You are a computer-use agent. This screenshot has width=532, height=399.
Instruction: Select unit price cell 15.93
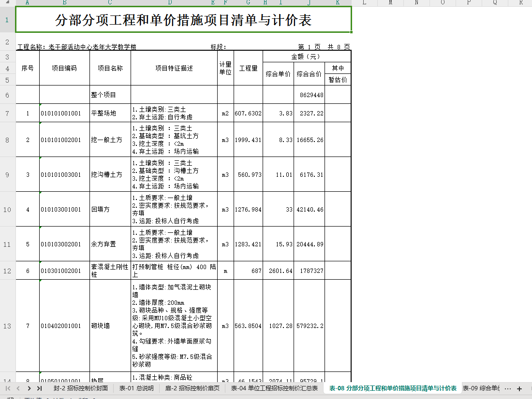[x=278, y=244]
